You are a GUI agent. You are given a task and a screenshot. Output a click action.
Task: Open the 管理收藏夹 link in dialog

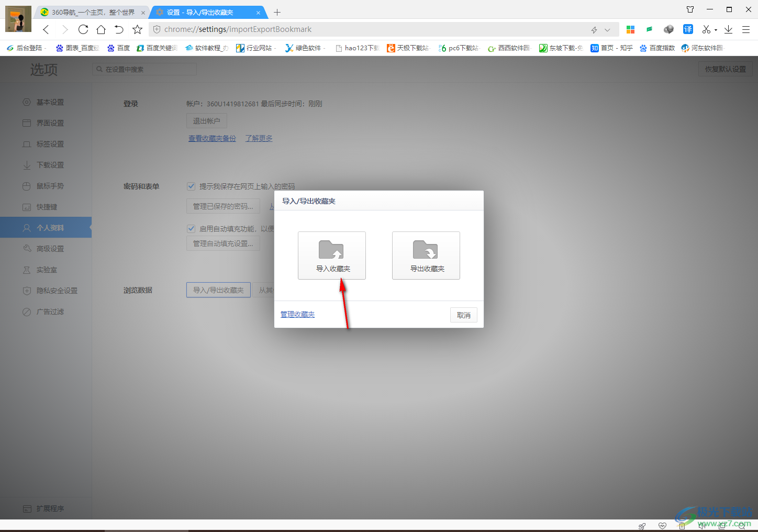tap(297, 314)
